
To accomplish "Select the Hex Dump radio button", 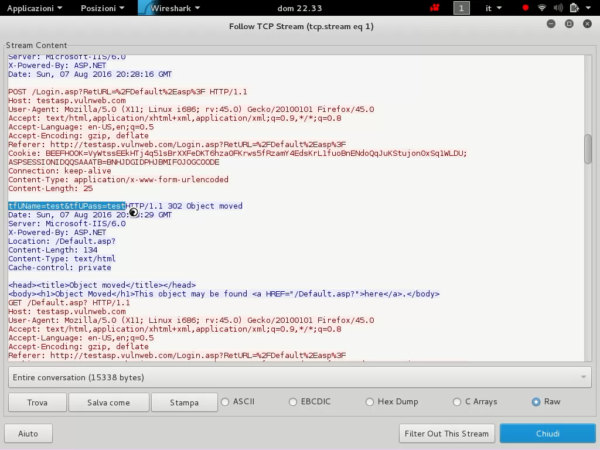I will tap(369, 402).
